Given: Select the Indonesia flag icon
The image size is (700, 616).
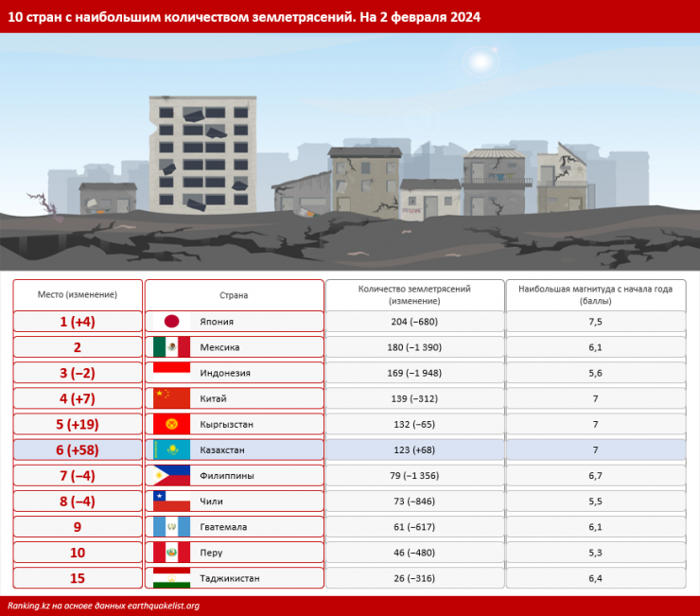Looking at the screenshot, I should [x=171, y=373].
